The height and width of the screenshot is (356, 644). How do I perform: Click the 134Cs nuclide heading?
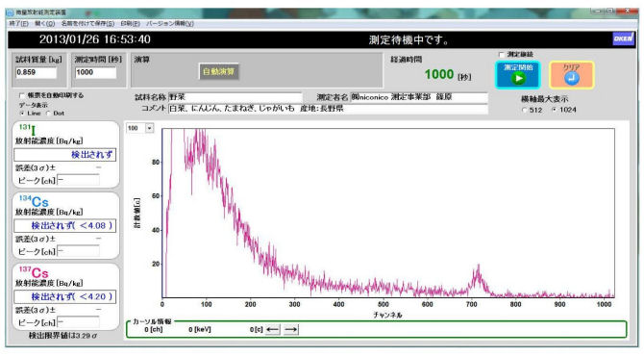[34, 201]
